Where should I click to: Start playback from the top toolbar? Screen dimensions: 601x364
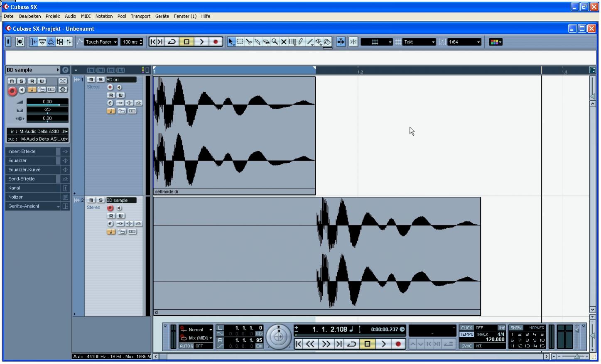(201, 42)
